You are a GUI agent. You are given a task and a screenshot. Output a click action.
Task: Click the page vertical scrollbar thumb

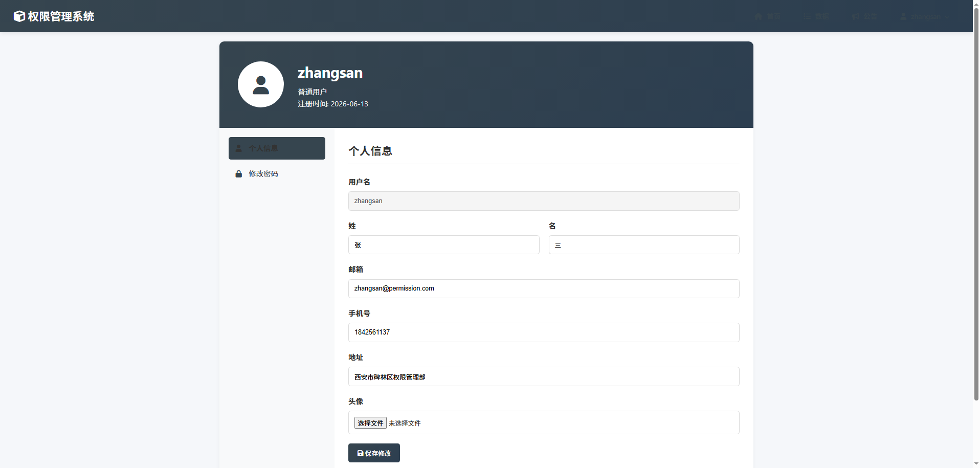coord(976,205)
